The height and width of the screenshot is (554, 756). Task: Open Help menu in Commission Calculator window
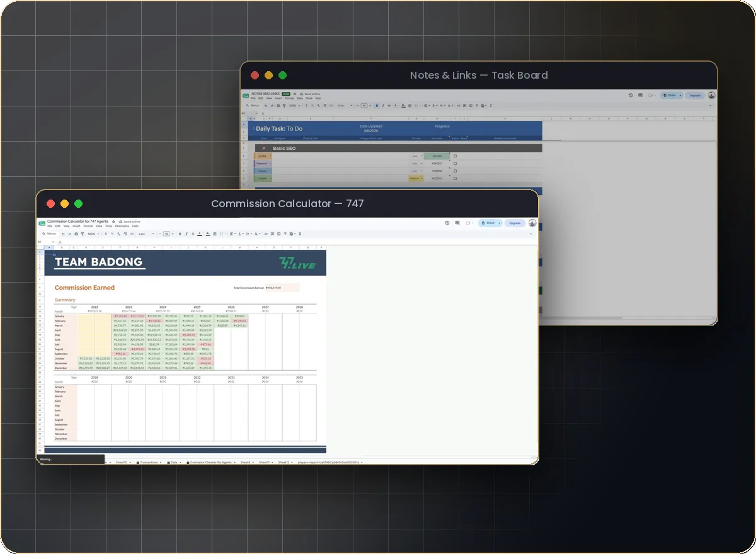click(135, 226)
